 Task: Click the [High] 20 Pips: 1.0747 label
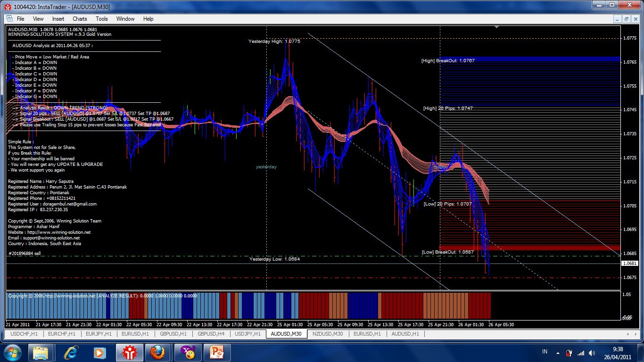(448, 108)
